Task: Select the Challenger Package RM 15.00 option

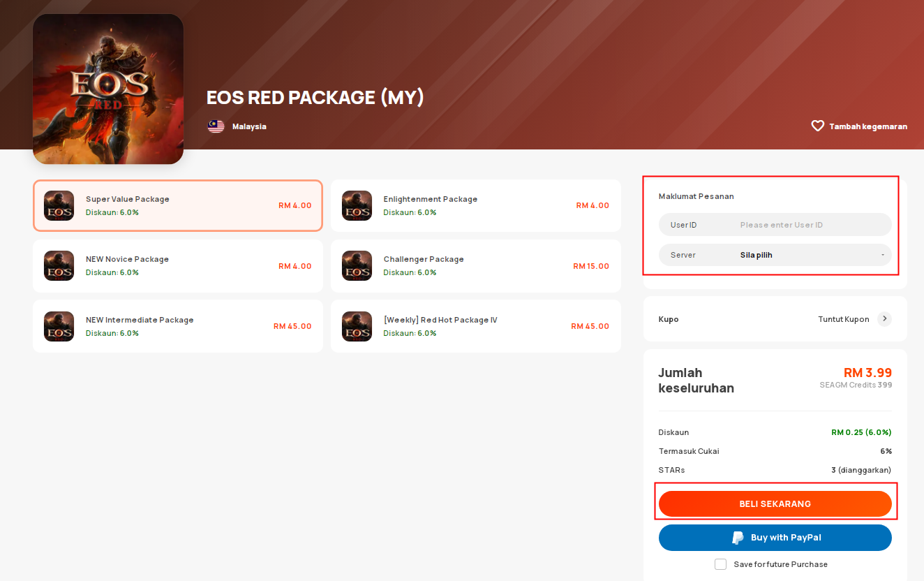Action: [475, 266]
